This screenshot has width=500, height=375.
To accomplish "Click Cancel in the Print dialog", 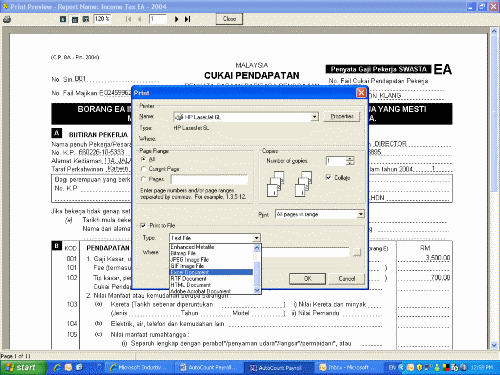I will 346,279.
